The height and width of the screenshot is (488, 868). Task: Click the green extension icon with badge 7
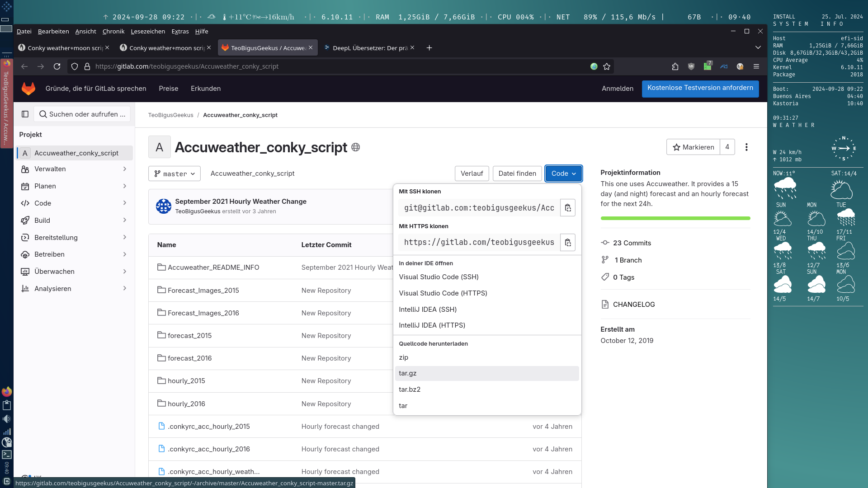[708, 66]
